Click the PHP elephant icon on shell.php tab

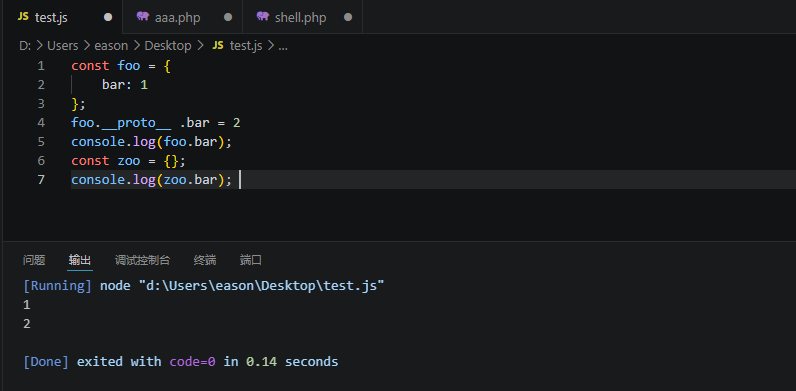[x=262, y=17]
